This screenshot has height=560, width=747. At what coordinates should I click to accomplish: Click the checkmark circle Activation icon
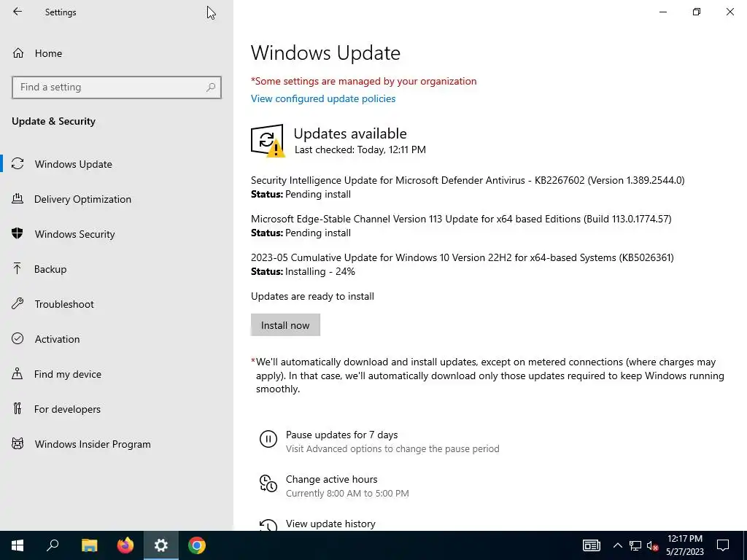pos(18,338)
